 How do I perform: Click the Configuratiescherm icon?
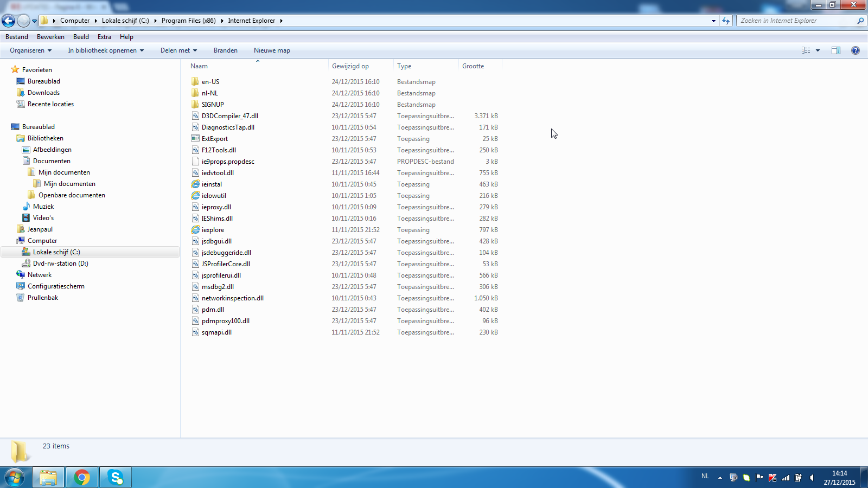(x=21, y=286)
